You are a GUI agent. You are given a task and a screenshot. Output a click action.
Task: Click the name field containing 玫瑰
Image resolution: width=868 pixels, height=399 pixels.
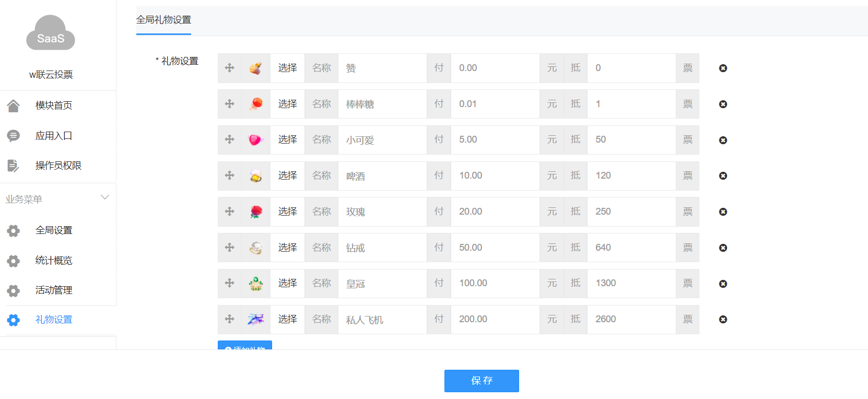(x=383, y=212)
